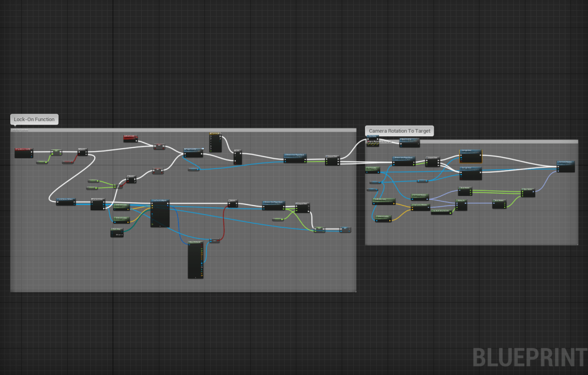Click the node just below the orange-outlined node
This screenshot has width=588, height=375.
(x=470, y=173)
